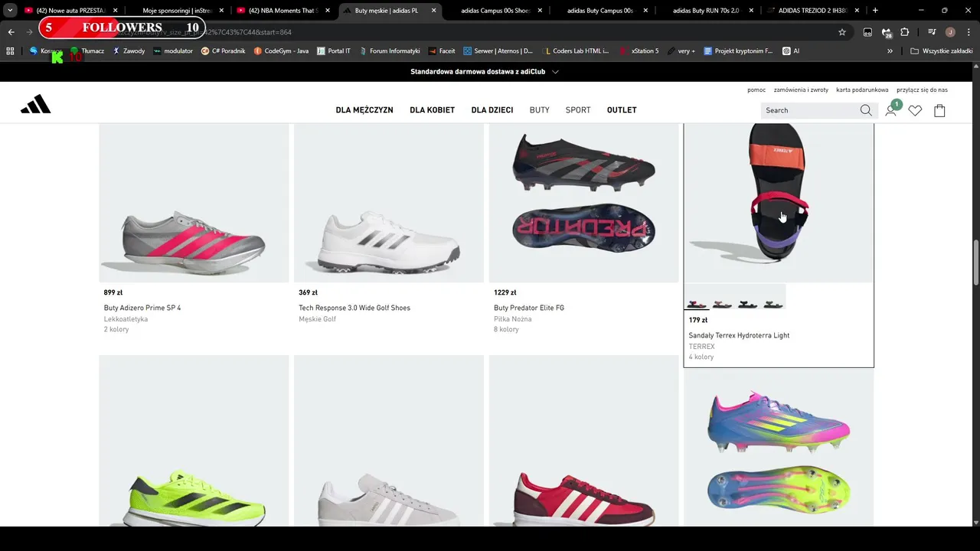The image size is (980, 551).
Task: Click the 'zamówienia i zwroty' link
Action: [801, 90]
